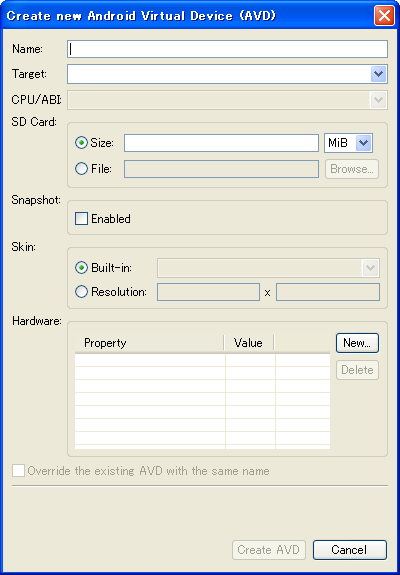Image resolution: width=400 pixels, height=575 pixels.
Task: Click the Cancel button
Action: [x=349, y=550]
